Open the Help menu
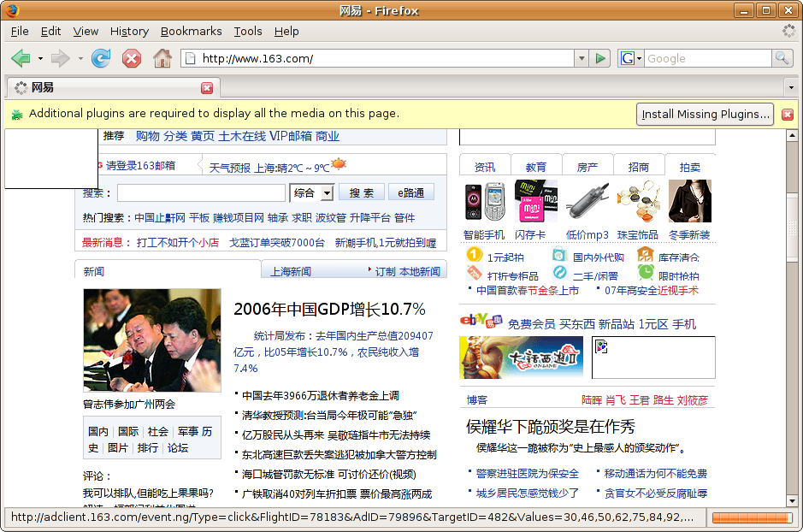Image resolution: width=803 pixels, height=532 pixels. pyautogui.click(x=286, y=32)
